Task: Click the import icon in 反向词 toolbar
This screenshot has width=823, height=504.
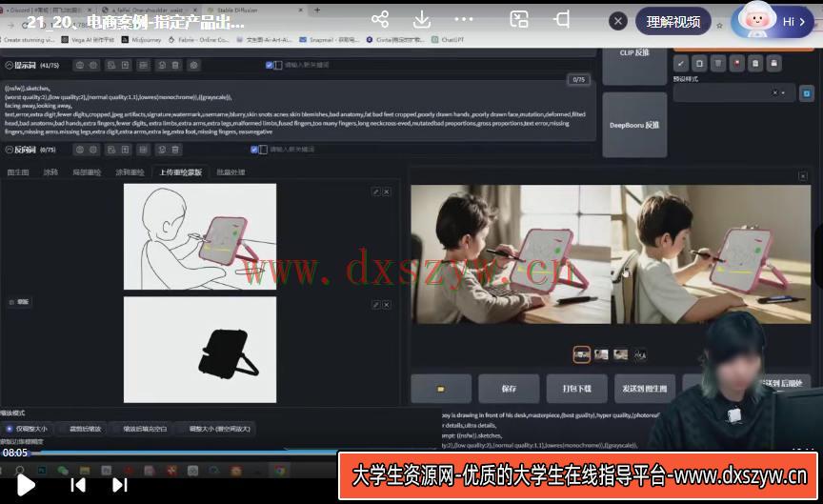Action: pos(125,150)
